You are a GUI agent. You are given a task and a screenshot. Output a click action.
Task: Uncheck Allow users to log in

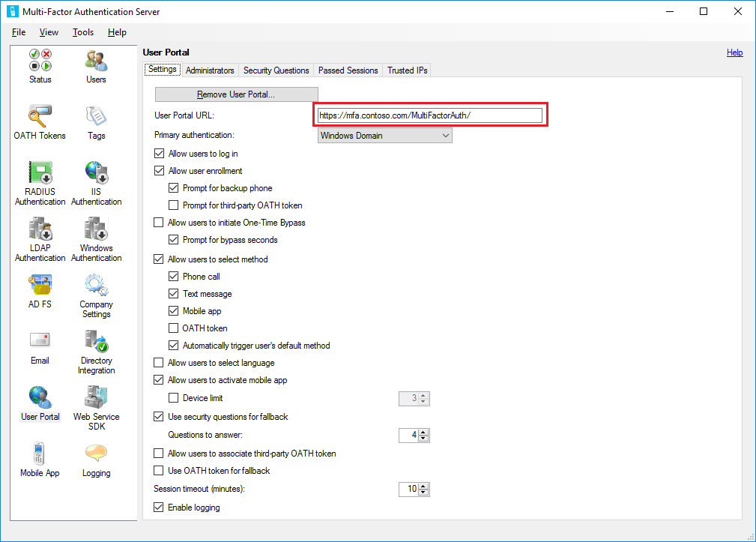(159, 153)
